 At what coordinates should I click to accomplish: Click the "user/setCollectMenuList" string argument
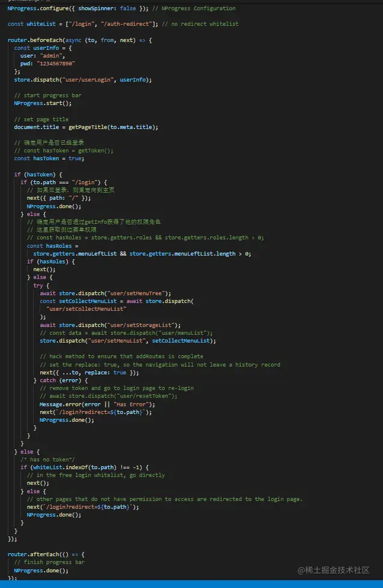(86, 310)
